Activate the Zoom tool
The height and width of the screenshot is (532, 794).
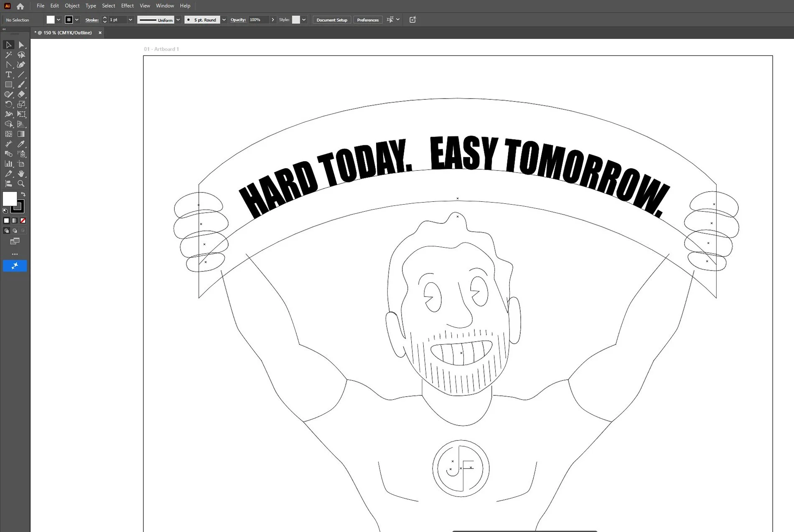coord(22,184)
